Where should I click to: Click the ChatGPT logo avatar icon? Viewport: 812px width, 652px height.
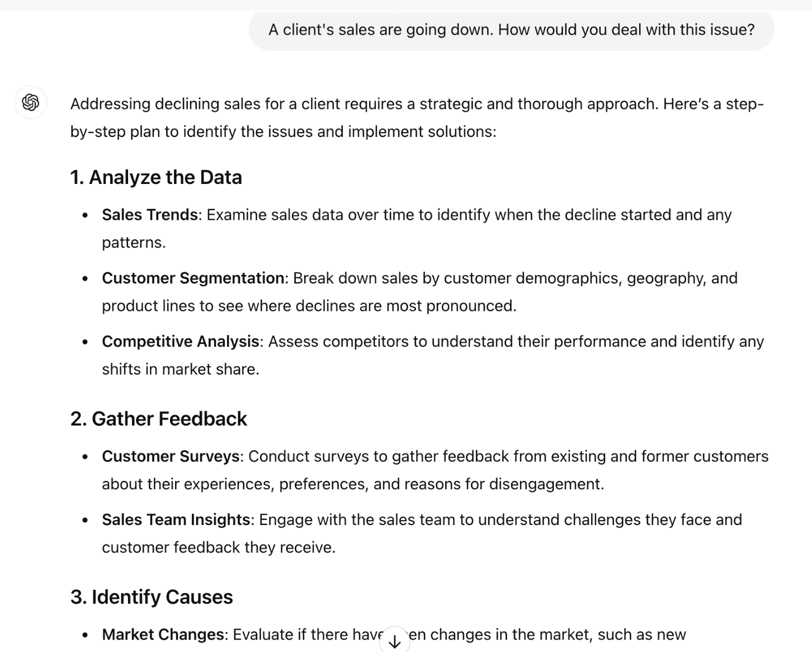(30, 102)
